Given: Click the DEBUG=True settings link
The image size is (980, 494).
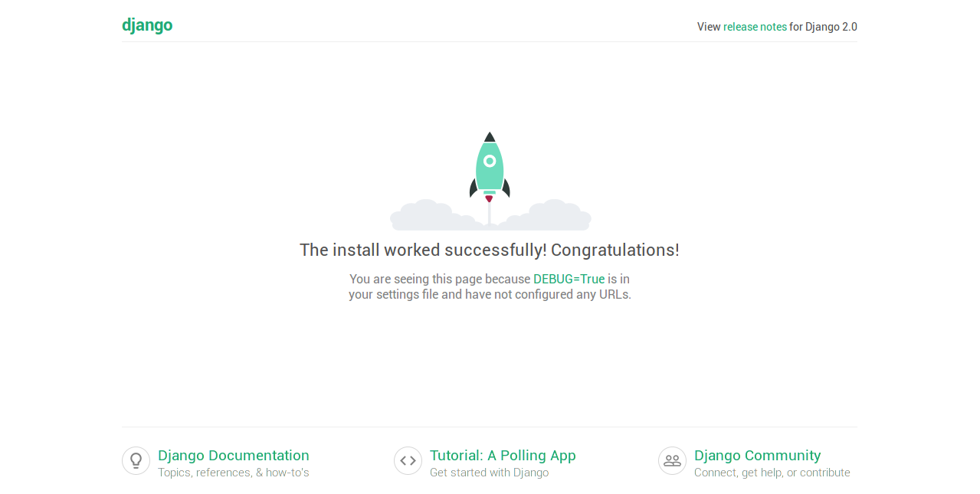Looking at the screenshot, I should coord(569,279).
